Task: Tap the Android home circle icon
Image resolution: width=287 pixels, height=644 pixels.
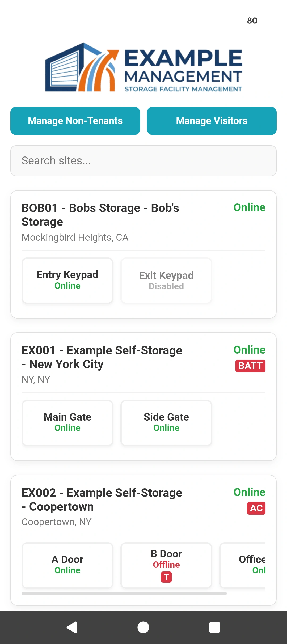Action: tap(143, 628)
